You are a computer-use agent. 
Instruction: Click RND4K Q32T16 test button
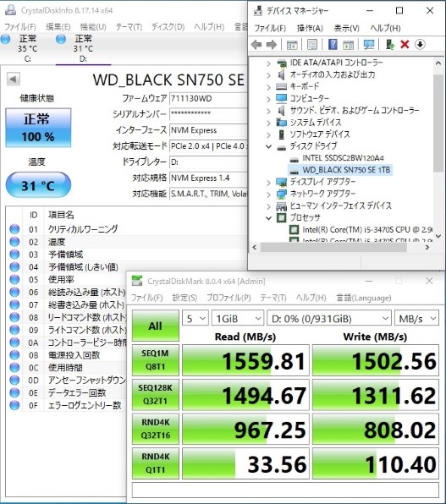[x=156, y=429]
